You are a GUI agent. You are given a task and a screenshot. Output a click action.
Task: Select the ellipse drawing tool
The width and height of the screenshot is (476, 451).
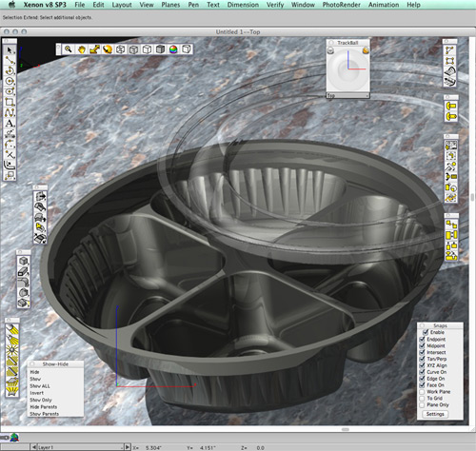[x=10, y=91]
